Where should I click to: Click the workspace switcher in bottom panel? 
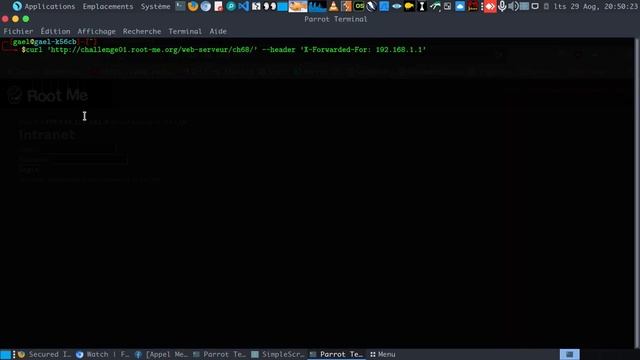(569, 354)
